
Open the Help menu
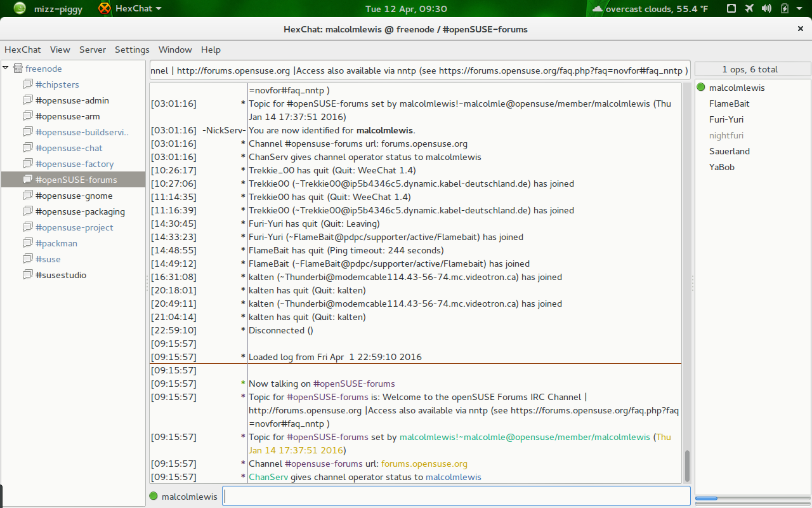[x=211, y=50]
